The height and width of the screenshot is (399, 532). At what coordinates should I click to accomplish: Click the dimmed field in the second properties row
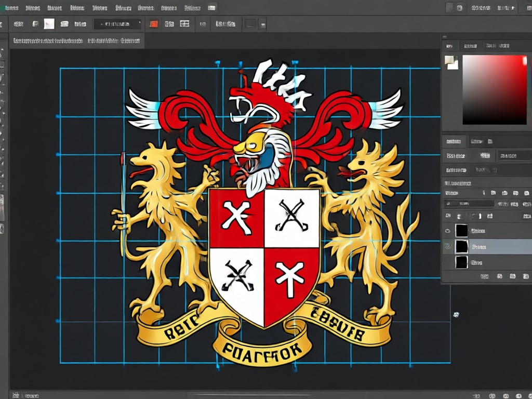486,170
